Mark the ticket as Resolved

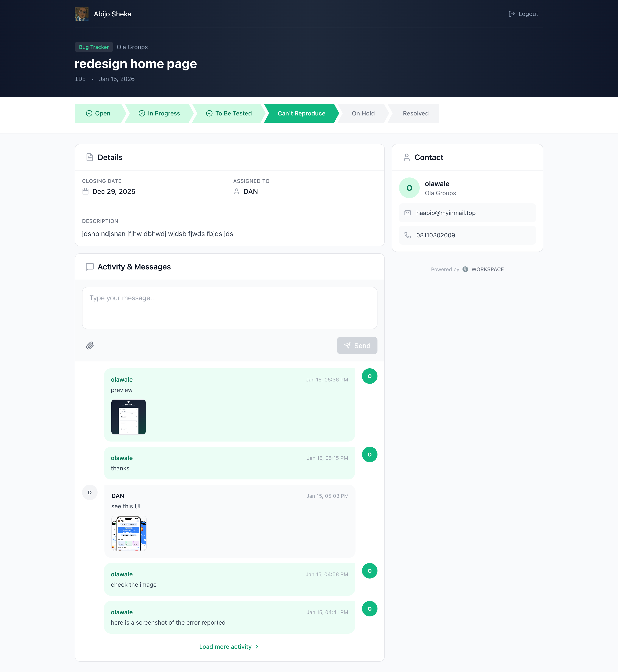coord(415,113)
